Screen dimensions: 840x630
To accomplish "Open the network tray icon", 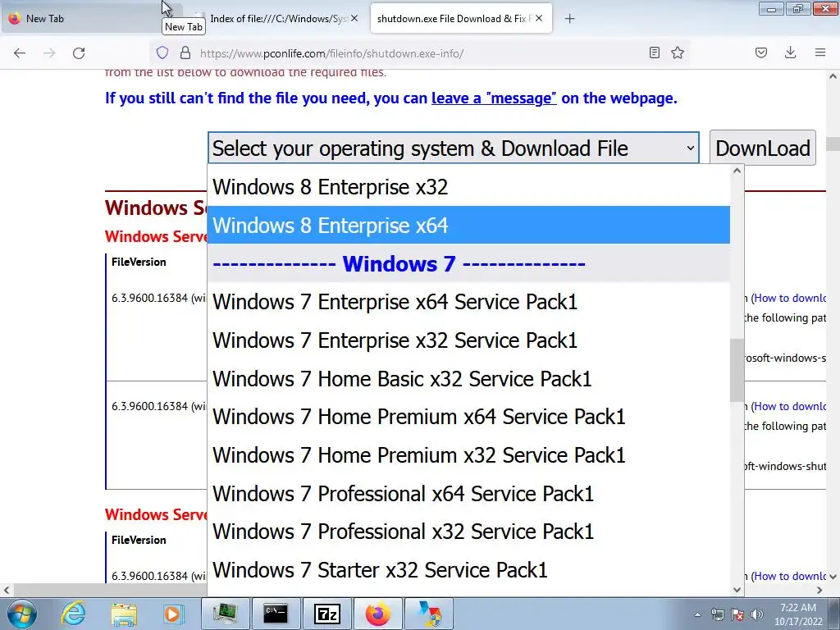I will pos(717,614).
